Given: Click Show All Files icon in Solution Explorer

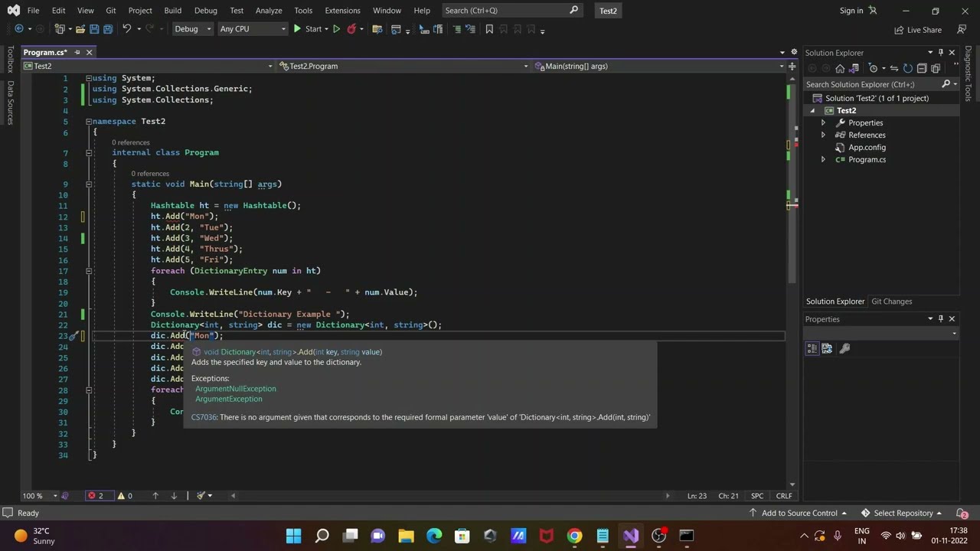Looking at the screenshot, I should point(935,68).
